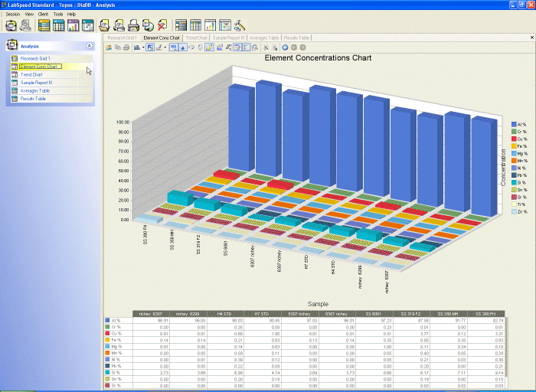536x392 pixels.
Task: Switch to the Trend Chart tab
Action: click(197, 38)
